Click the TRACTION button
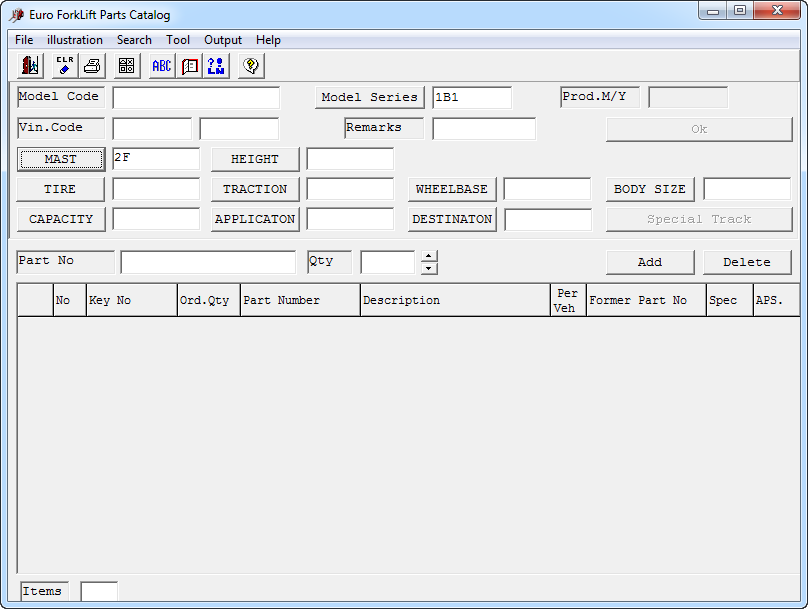The image size is (808, 609). point(255,189)
